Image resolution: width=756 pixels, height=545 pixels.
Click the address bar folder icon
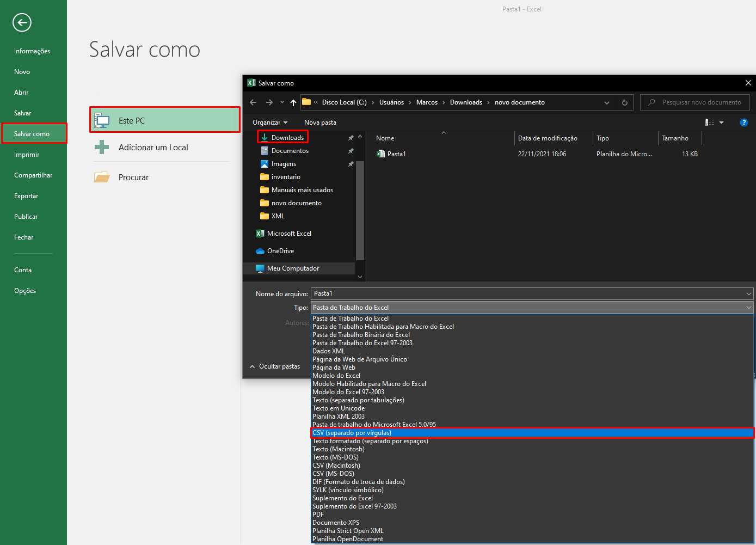pos(306,102)
